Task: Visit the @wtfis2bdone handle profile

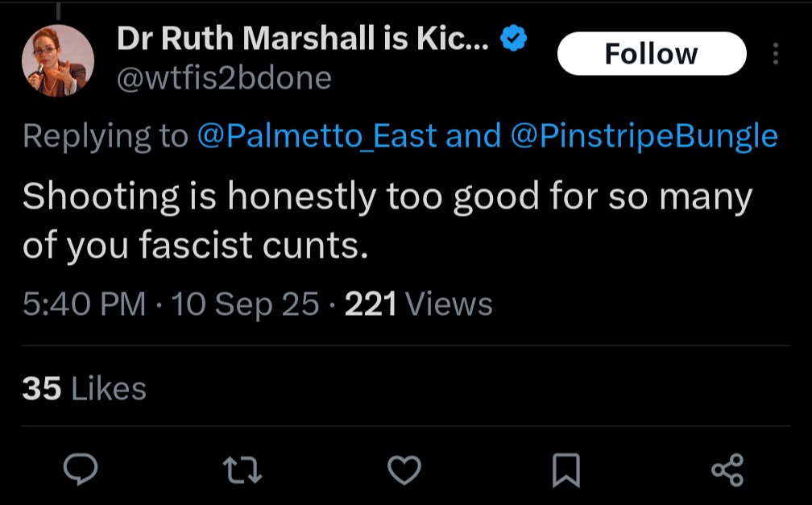Action: point(224,78)
